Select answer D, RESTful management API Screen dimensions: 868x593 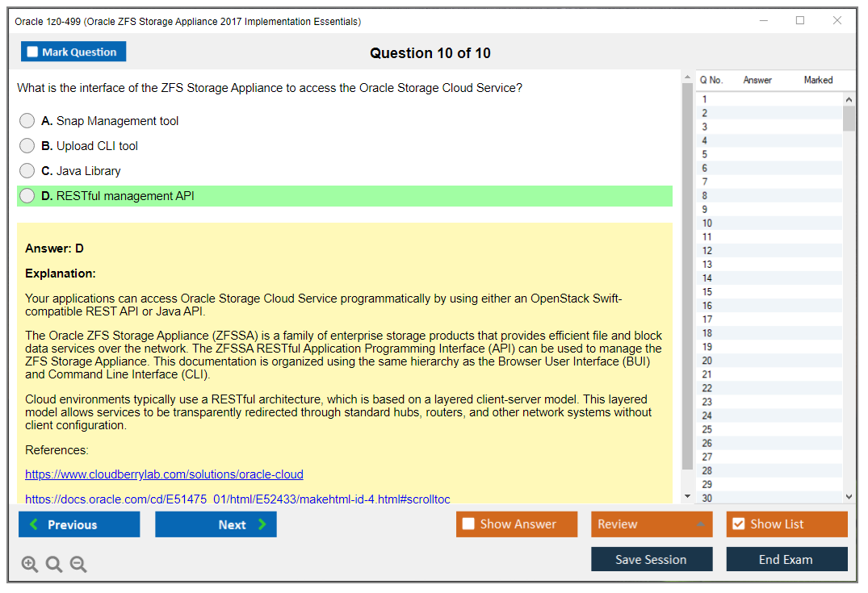(x=27, y=195)
